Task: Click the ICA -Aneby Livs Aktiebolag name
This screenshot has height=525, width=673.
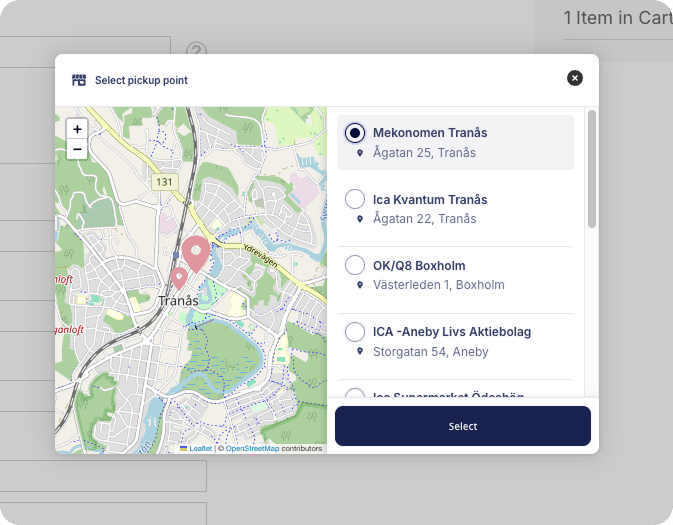Action: [452, 332]
